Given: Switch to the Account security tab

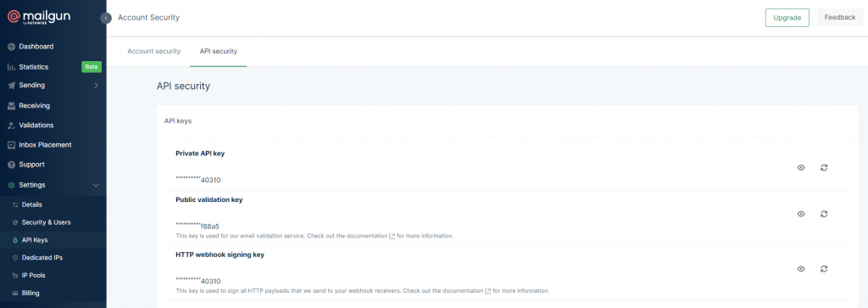Looking at the screenshot, I should point(154,51).
